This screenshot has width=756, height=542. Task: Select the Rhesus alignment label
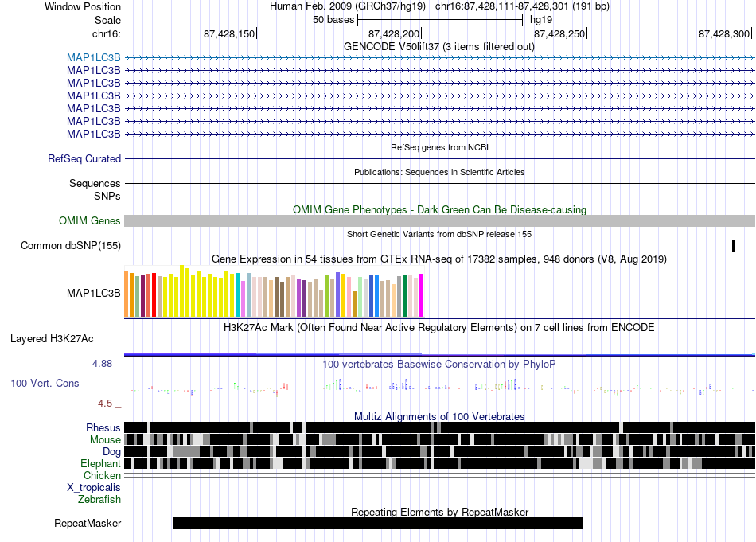(x=103, y=427)
